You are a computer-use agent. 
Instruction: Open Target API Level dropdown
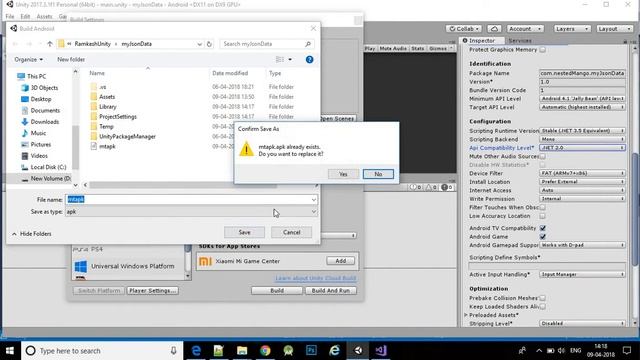coord(582,107)
